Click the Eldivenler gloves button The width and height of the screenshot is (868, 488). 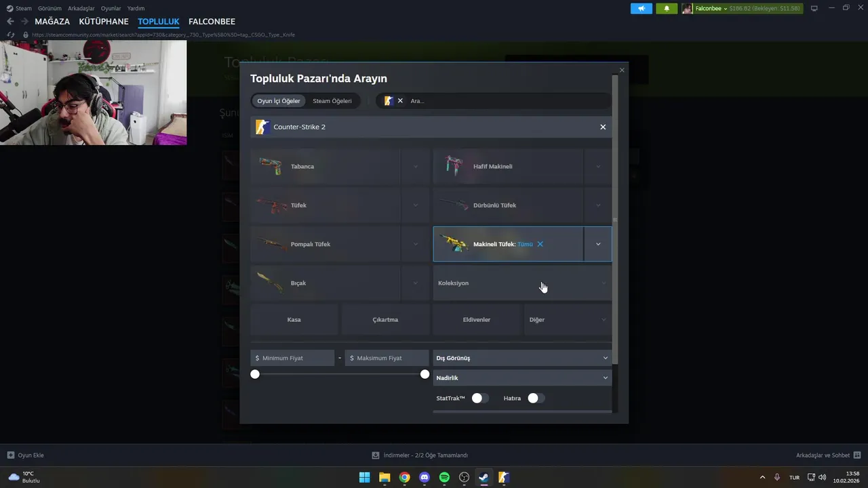coord(477,319)
